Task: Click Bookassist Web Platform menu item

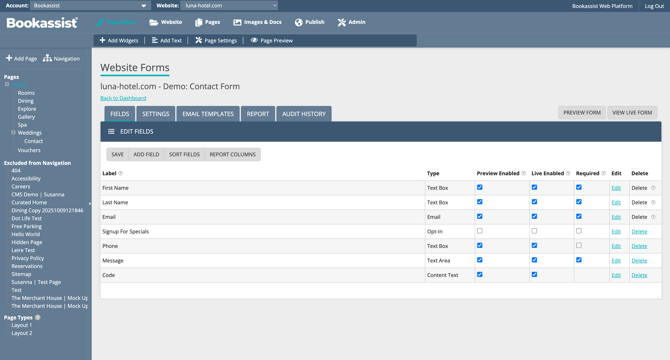Action: coord(602,6)
